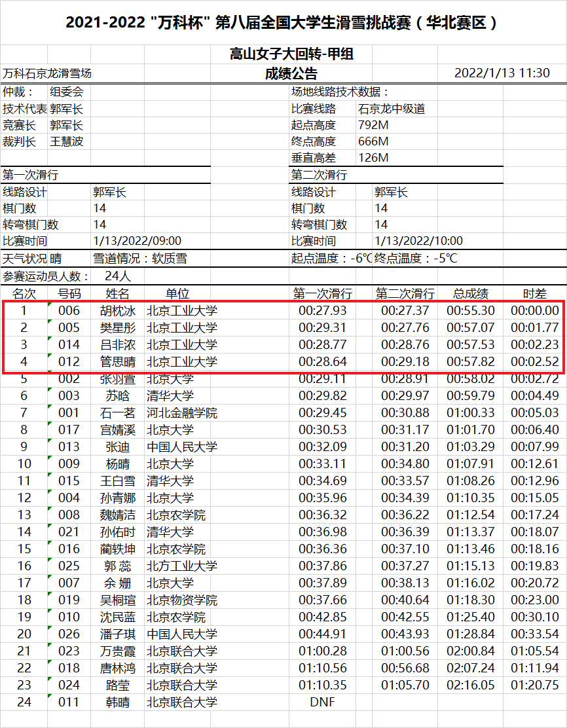The image size is (567, 728).
Task: Select the 成绩公告 heading cell
Action: tap(291, 73)
